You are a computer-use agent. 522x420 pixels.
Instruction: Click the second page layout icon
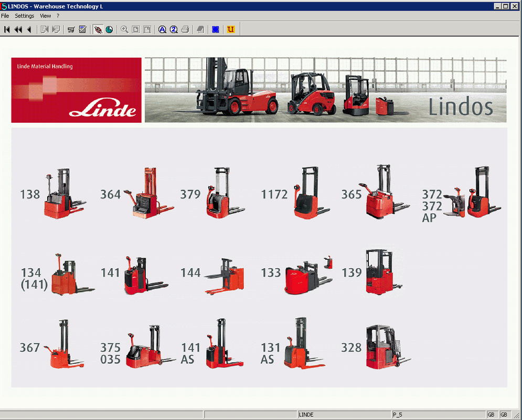point(147,29)
